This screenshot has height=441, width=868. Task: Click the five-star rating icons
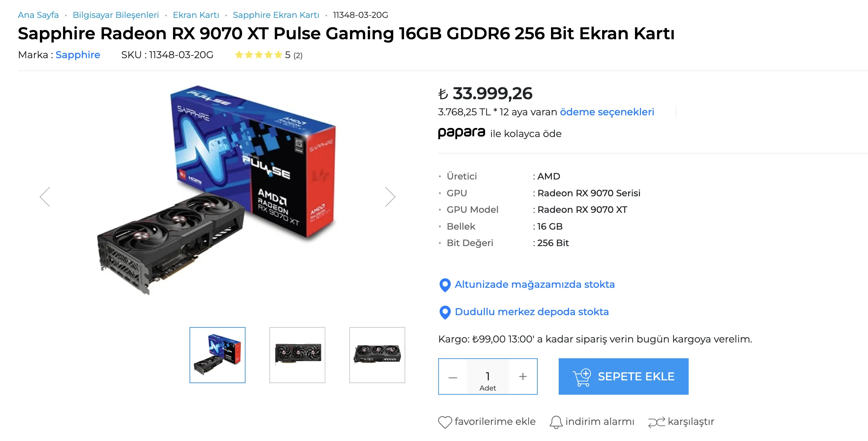(259, 55)
